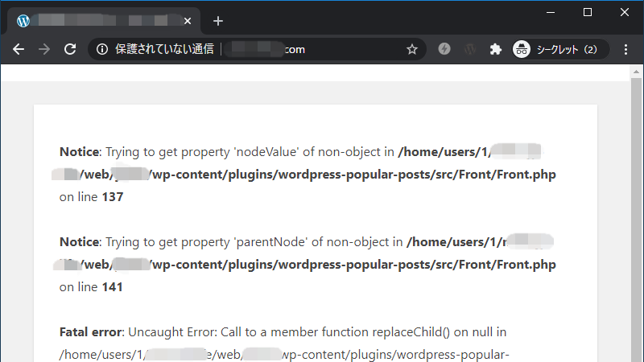644x362 pixels.
Task: Click the lightning bolt extension icon
Action: [x=444, y=49]
